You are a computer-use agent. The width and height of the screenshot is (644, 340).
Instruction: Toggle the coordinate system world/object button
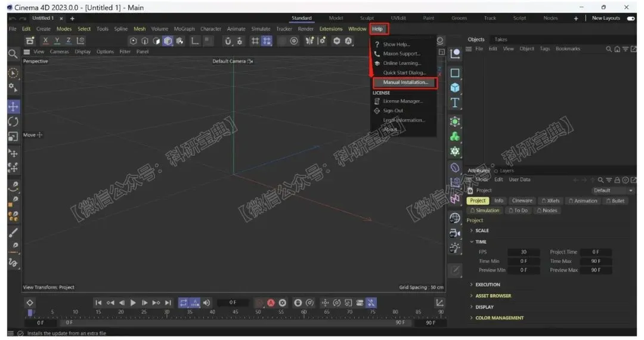[81, 40]
